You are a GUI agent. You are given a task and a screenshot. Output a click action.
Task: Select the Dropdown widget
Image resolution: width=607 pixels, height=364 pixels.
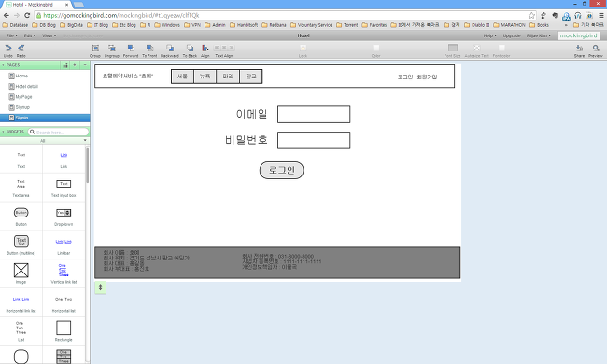click(x=64, y=217)
